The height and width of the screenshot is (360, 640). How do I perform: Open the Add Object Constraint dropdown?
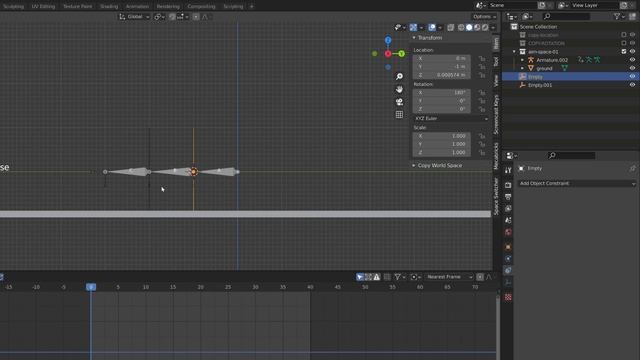click(x=577, y=183)
